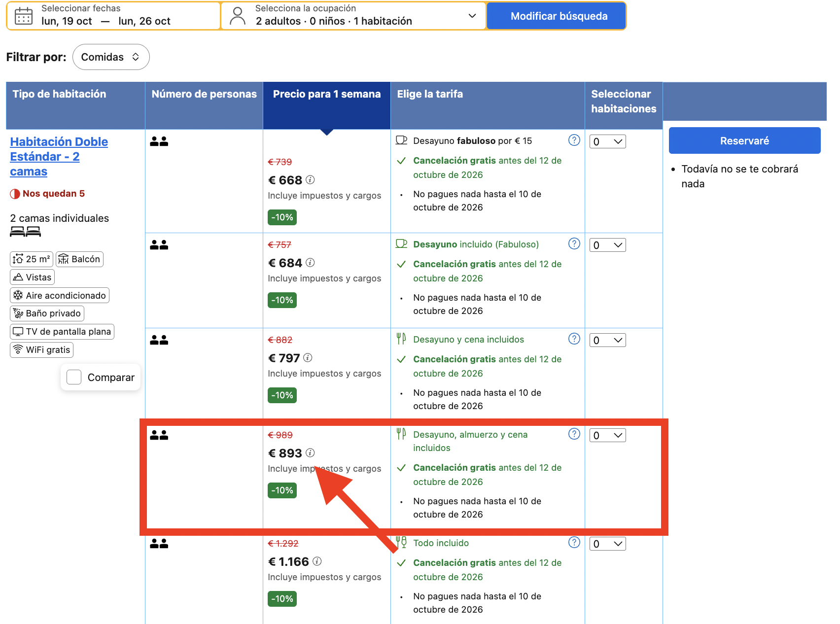Click the check-in date lun, 19 oct
The width and height of the screenshot is (840, 624).
(67, 21)
